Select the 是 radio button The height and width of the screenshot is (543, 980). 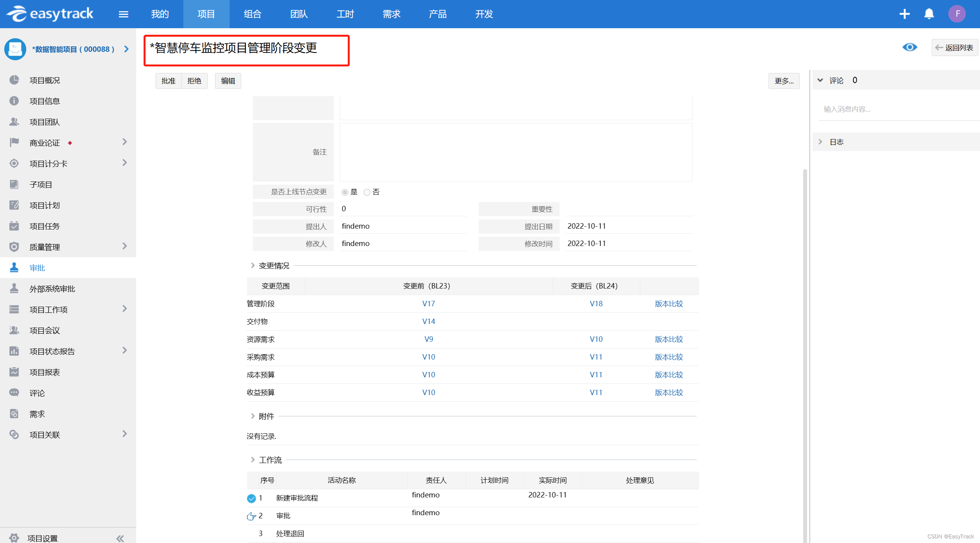tap(345, 192)
